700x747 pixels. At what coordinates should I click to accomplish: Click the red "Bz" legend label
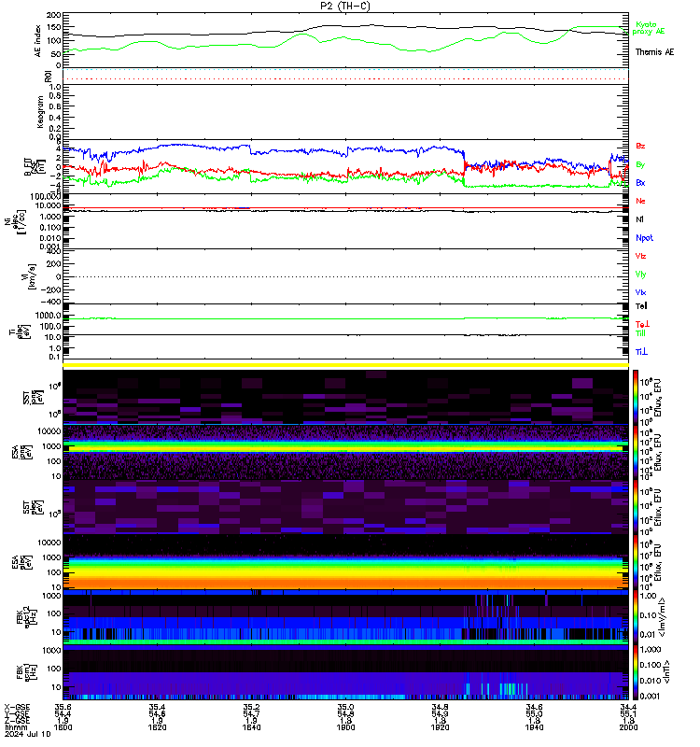click(640, 146)
